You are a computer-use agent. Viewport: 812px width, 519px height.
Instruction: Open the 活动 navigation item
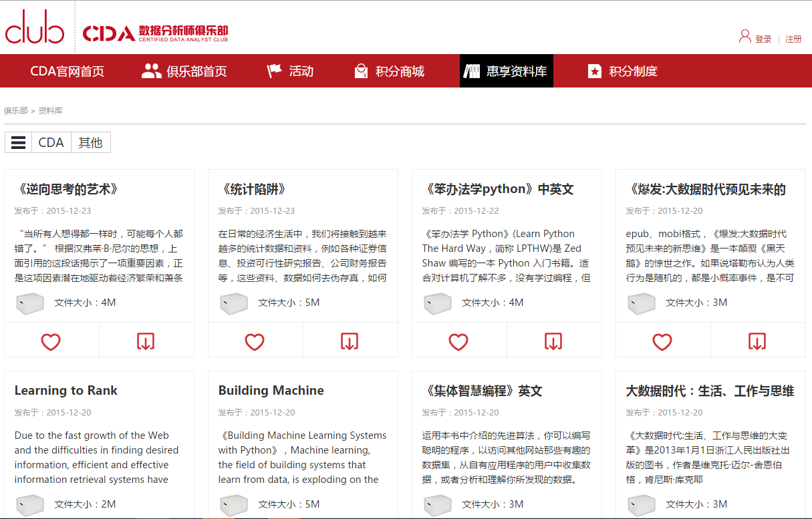290,71
